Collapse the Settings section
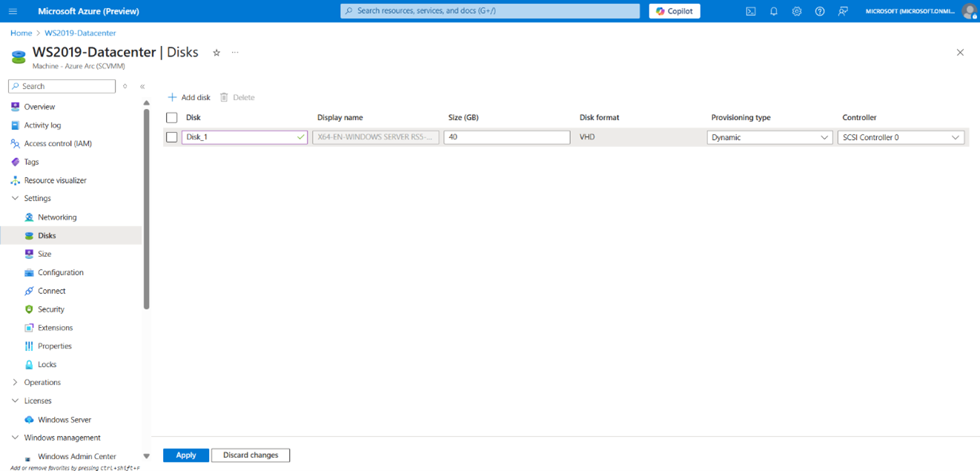Screen dimensions: 980x471 15,199
